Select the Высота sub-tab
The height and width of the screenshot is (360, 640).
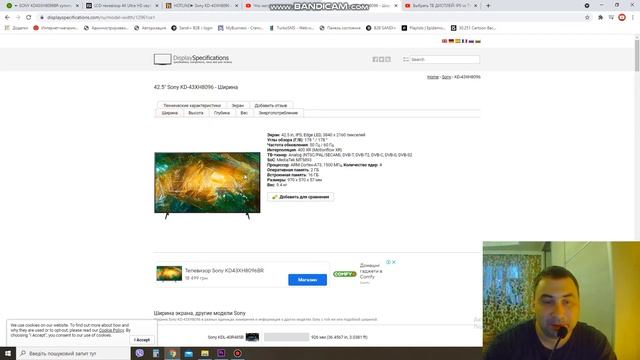[x=196, y=113]
